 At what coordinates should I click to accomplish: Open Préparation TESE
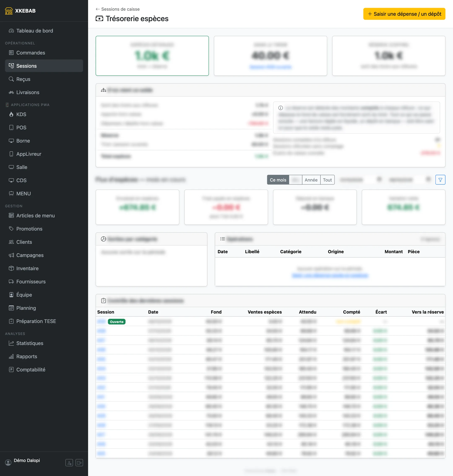44,321
